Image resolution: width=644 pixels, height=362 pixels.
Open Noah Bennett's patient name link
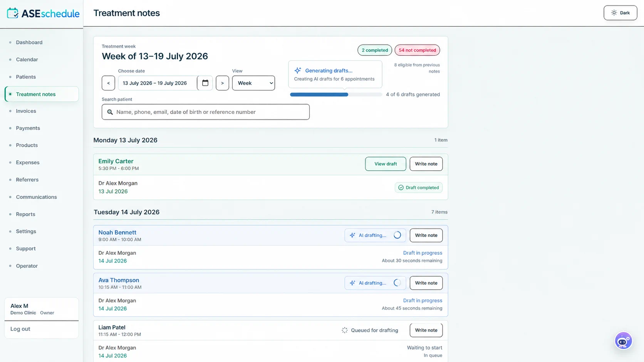[117, 232]
